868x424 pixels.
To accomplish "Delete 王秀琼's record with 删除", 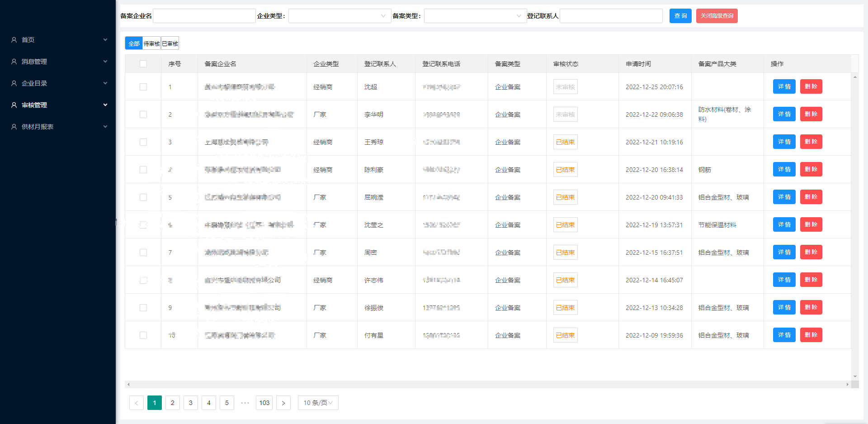I will 811,142.
